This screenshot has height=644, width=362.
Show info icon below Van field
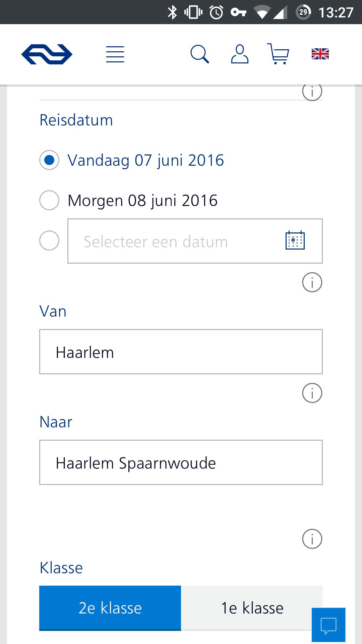click(x=312, y=393)
